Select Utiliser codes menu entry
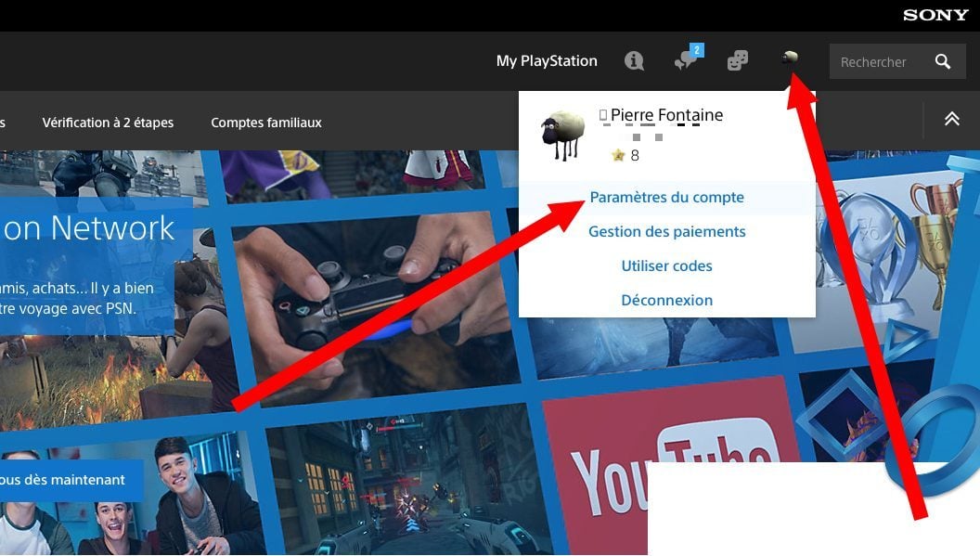This screenshot has height=556, width=980. [667, 265]
